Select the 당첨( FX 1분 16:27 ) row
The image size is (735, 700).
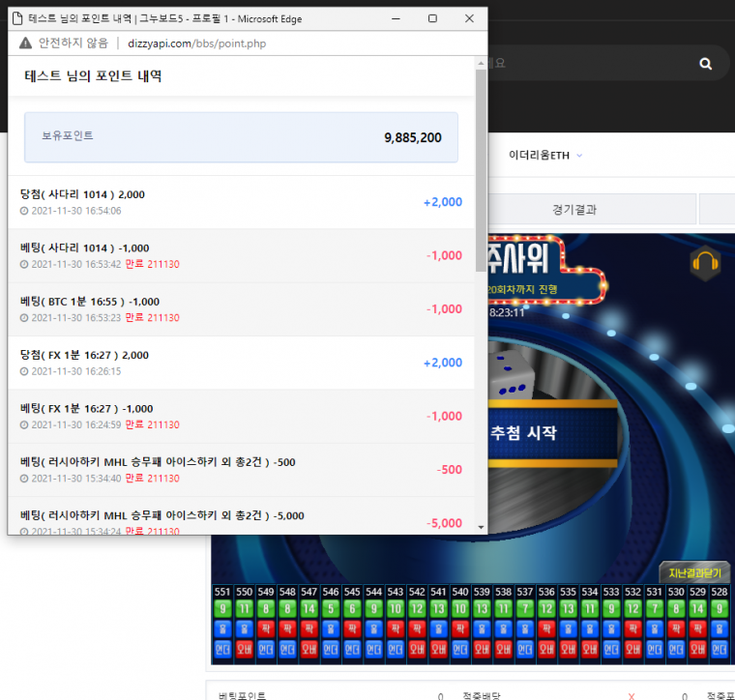click(241, 363)
